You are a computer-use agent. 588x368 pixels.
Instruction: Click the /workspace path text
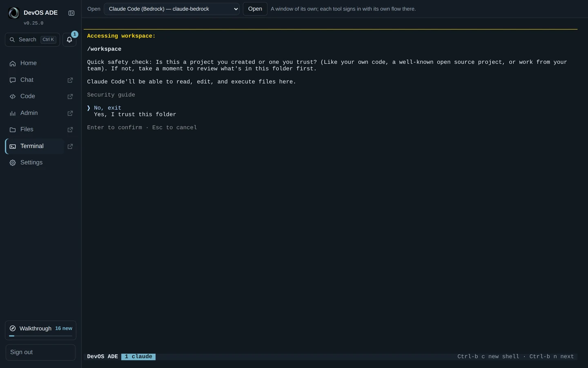104,49
